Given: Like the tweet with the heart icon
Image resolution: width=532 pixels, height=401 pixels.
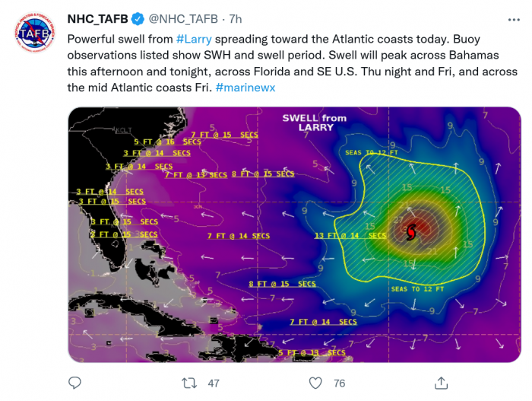Looking at the screenshot, I should click(x=315, y=383).
